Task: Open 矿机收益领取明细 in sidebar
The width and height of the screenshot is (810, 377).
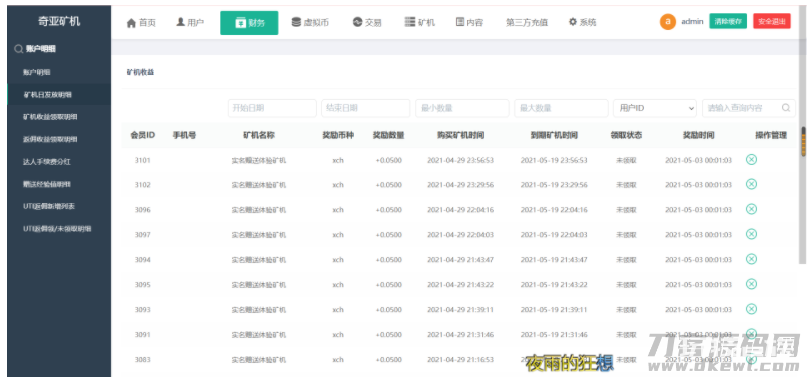Action: click(50, 117)
